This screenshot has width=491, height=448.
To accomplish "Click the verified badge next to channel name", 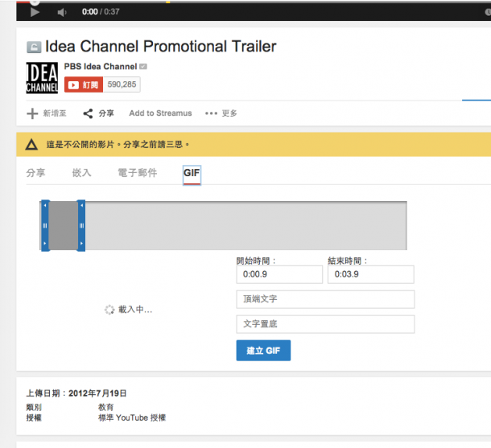I will [143, 66].
